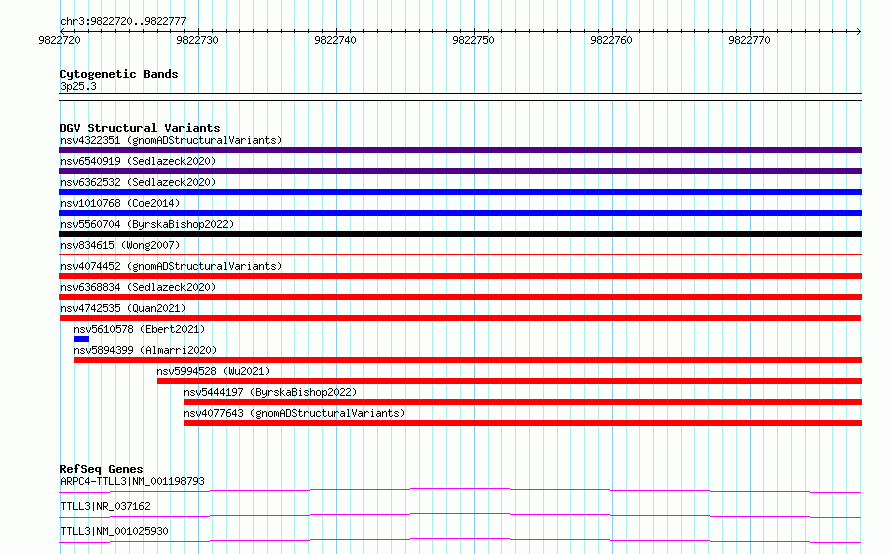Select variant nsv5444197 ByrskaBishop2022 label

pos(270,392)
